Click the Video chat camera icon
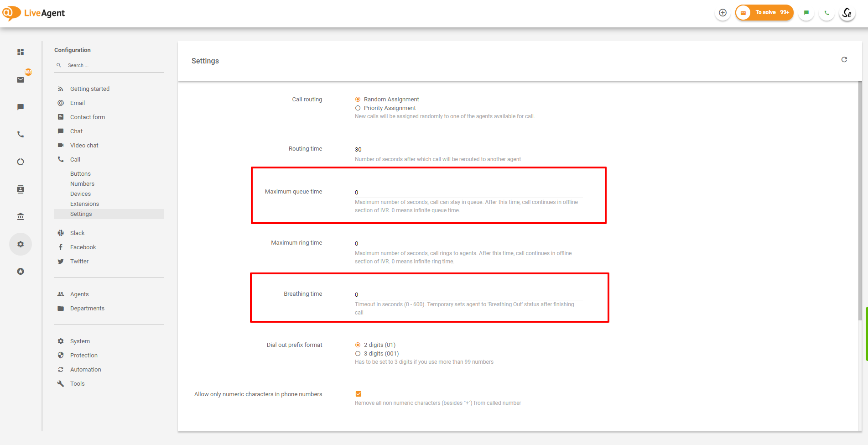The height and width of the screenshot is (445, 868). (x=61, y=146)
